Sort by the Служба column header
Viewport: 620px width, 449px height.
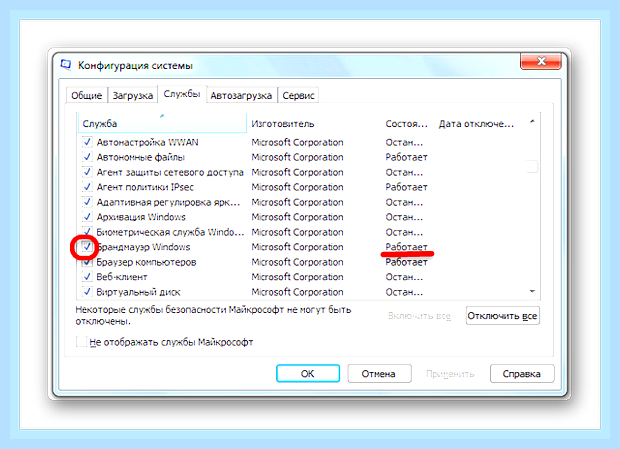(162, 123)
